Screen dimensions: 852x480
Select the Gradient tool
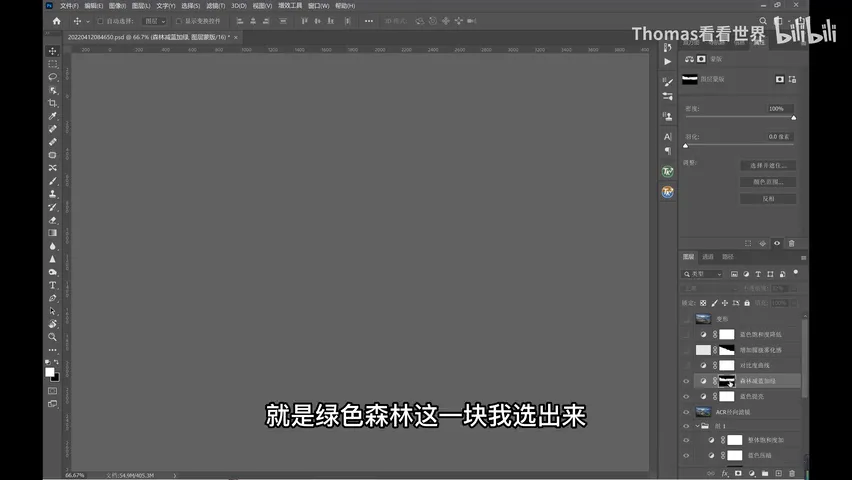point(53,233)
